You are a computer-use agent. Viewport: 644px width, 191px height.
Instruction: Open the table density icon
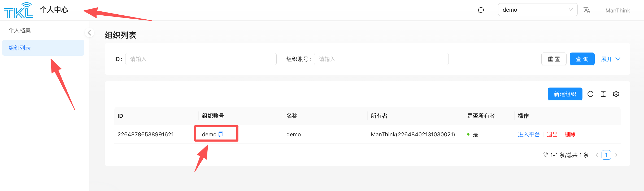tap(603, 94)
